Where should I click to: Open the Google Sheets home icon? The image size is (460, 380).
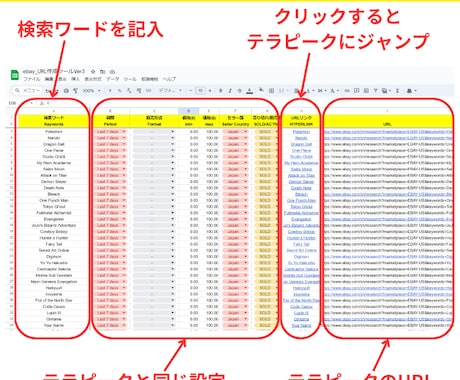(x=15, y=75)
